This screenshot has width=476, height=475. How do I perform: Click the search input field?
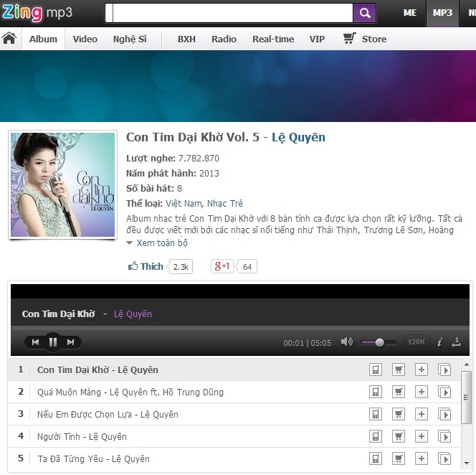pos(229,13)
